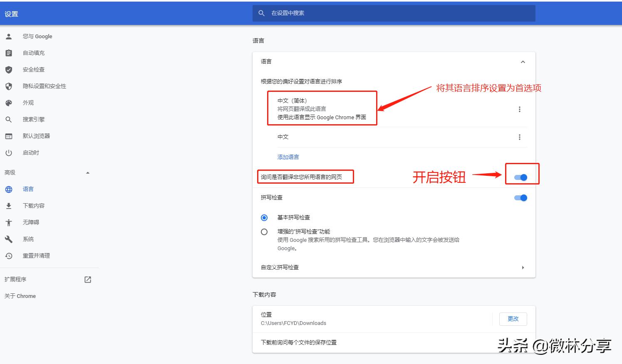Screen dimensions: 622x364
Task: Open the 外观 appearance settings
Action: pos(28,103)
